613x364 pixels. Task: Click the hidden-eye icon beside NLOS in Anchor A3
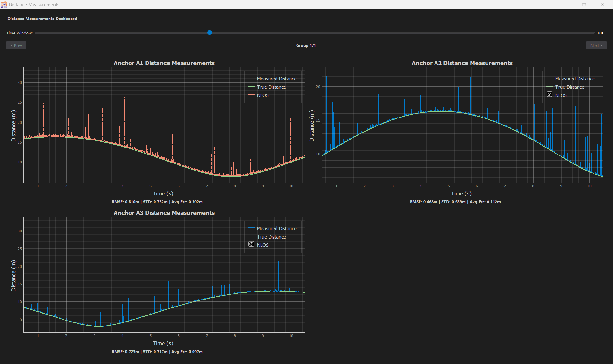[251, 244]
